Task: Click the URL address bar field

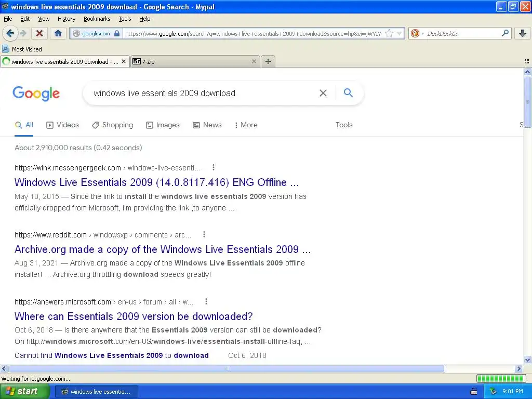Action: pyautogui.click(x=253, y=34)
